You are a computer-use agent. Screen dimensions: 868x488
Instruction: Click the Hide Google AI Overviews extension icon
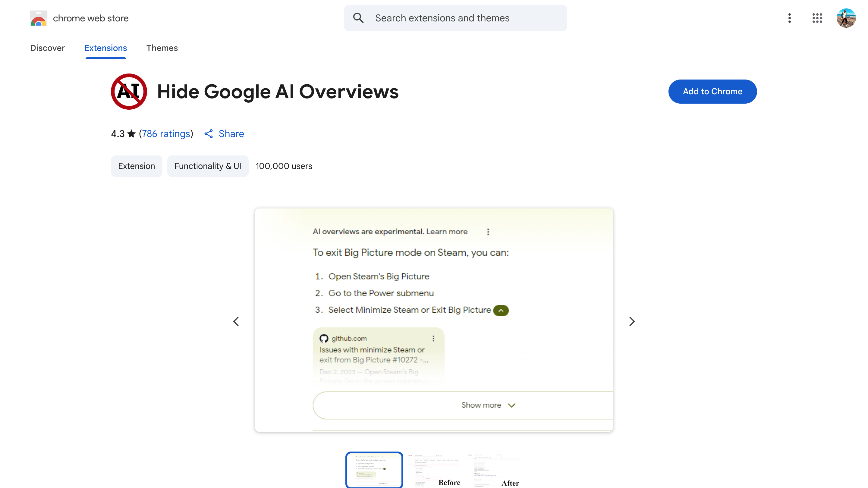pos(129,92)
